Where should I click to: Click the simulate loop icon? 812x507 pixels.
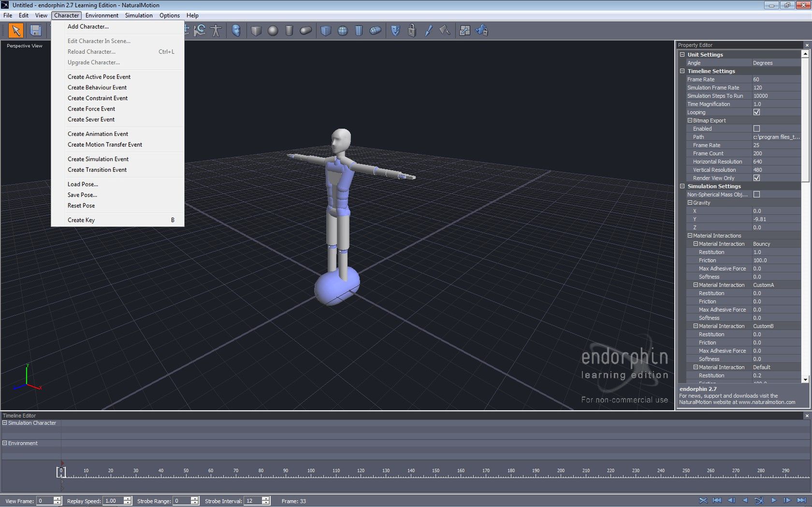pyautogui.click(x=759, y=500)
